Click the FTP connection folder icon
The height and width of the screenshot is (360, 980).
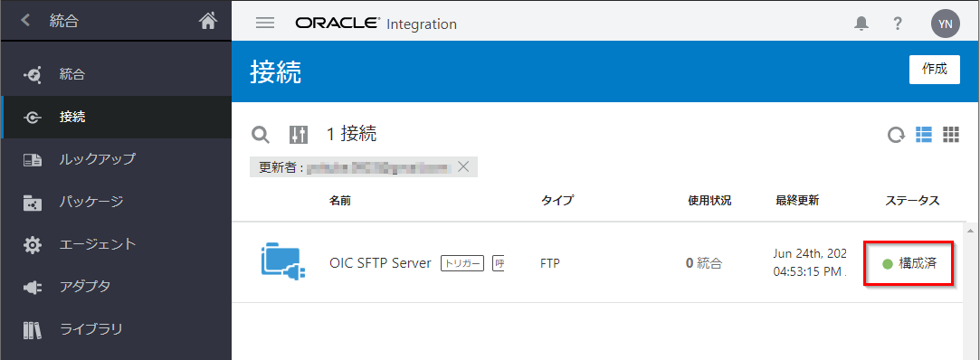click(282, 261)
